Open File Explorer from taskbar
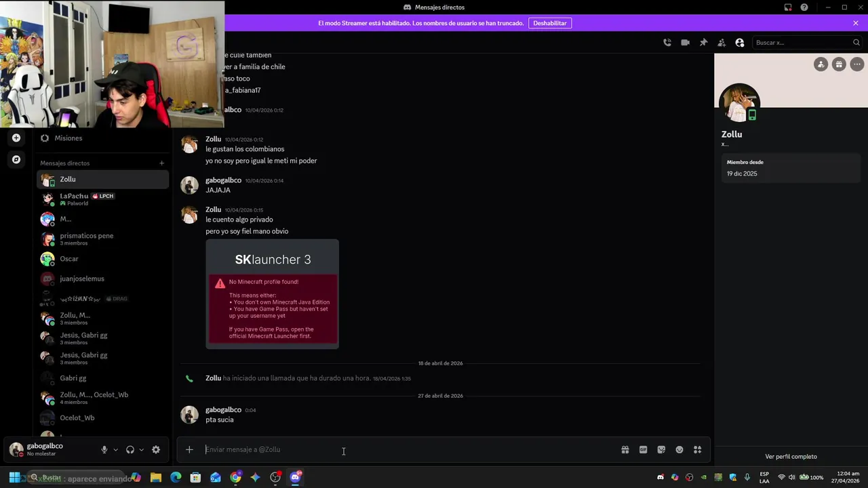 [x=156, y=477]
